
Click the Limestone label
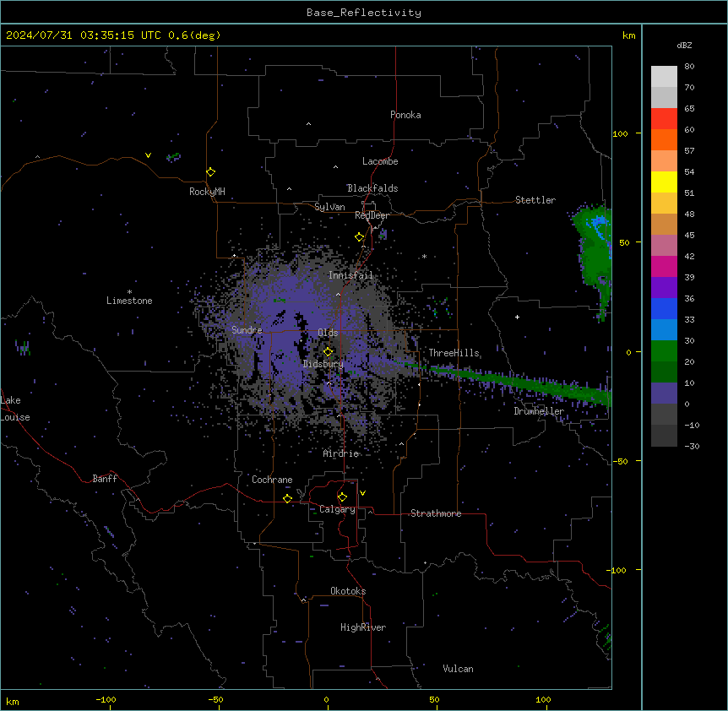(129, 301)
